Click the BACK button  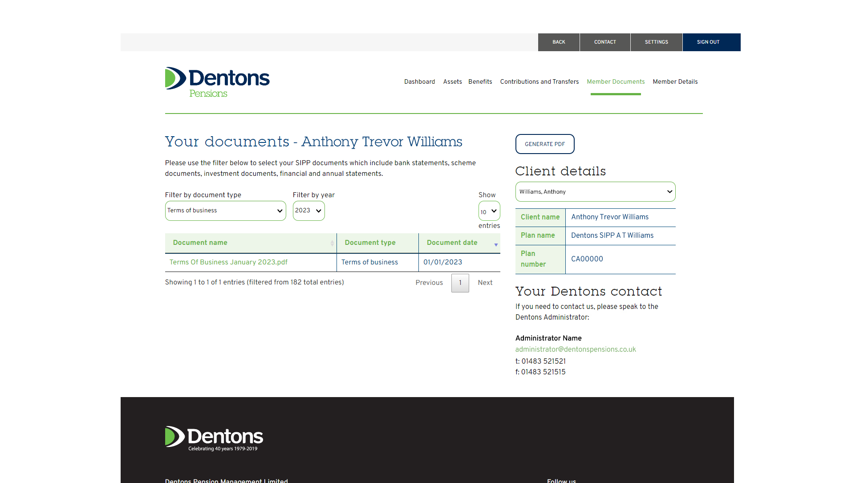coord(559,42)
